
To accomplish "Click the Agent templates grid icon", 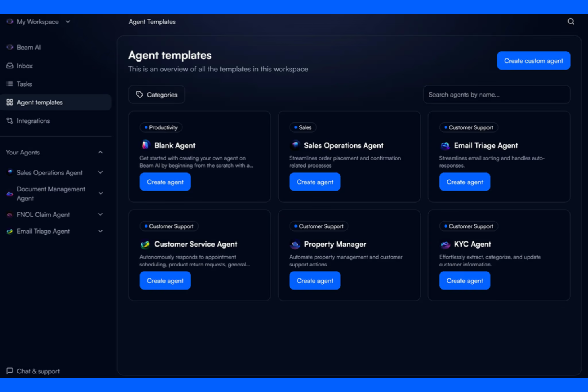I will coord(10,102).
